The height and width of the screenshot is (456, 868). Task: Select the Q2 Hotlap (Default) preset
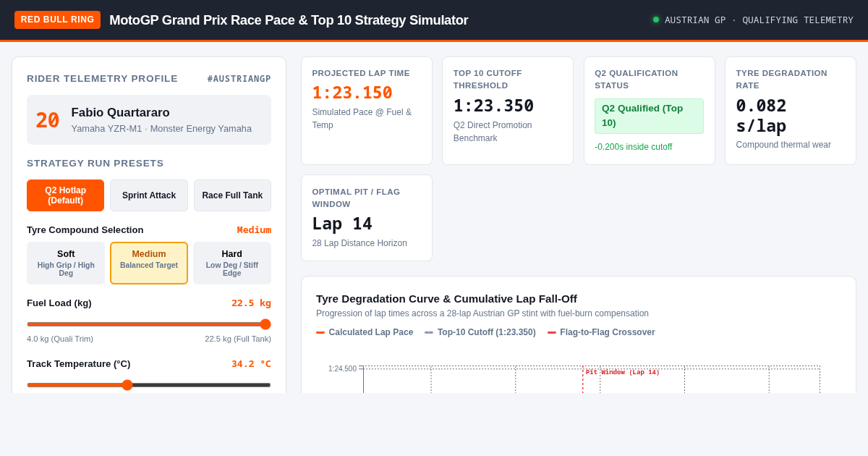65,195
